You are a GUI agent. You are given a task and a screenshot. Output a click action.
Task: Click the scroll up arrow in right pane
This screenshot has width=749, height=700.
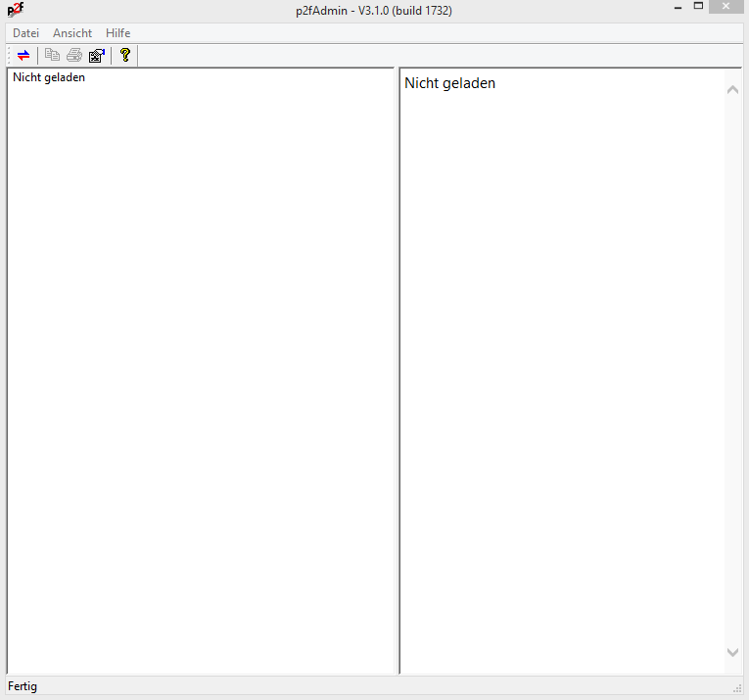point(732,89)
